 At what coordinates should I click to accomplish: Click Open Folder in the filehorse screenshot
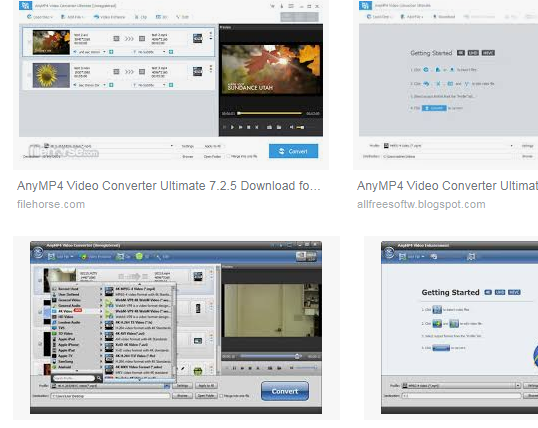click(212, 157)
